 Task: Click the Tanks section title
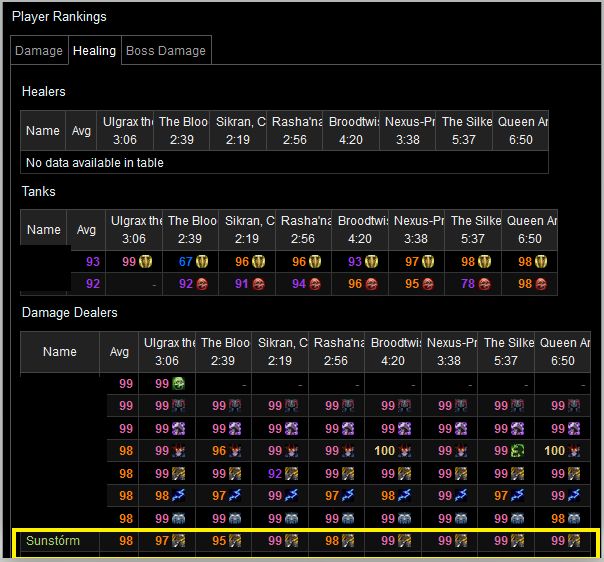(x=39, y=191)
